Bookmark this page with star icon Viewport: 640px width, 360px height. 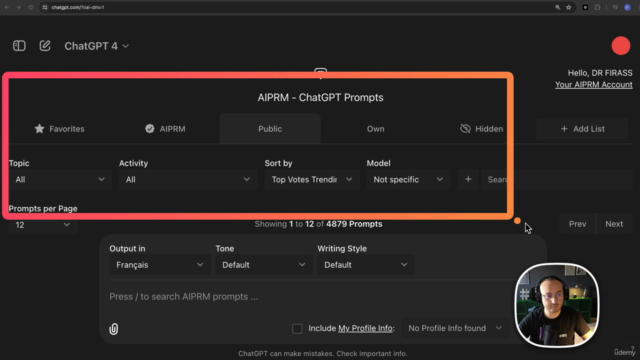coord(569,7)
